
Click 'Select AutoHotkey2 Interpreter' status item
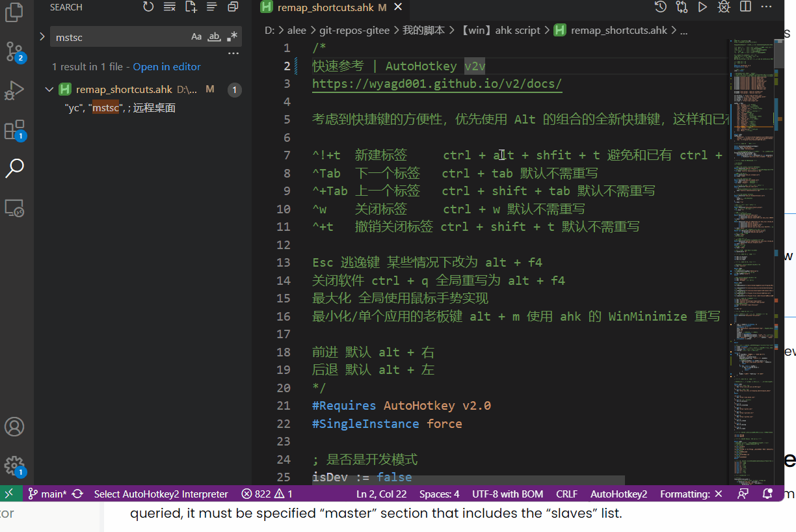(x=161, y=494)
